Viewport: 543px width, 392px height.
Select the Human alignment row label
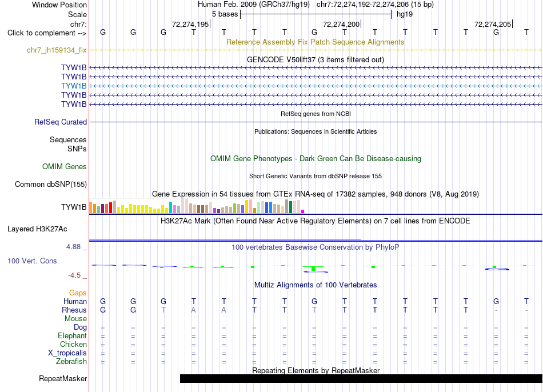tap(75, 301)
